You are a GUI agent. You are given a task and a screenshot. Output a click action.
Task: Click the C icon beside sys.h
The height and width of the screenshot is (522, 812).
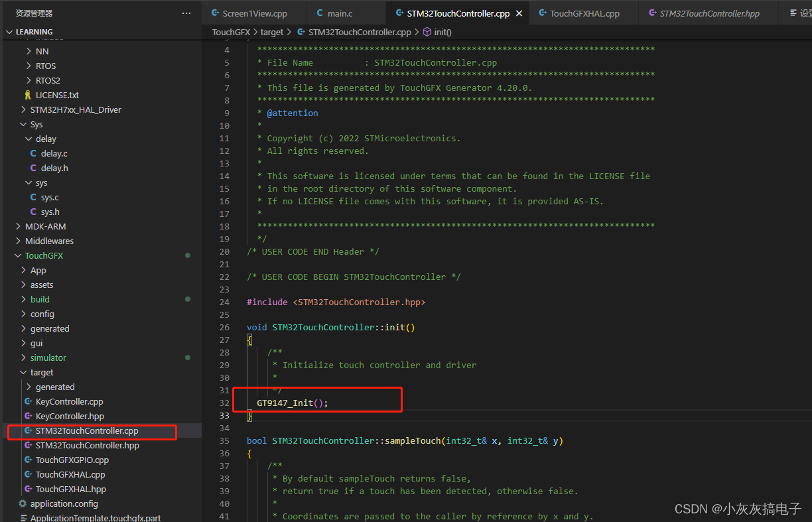click(33, 212)
